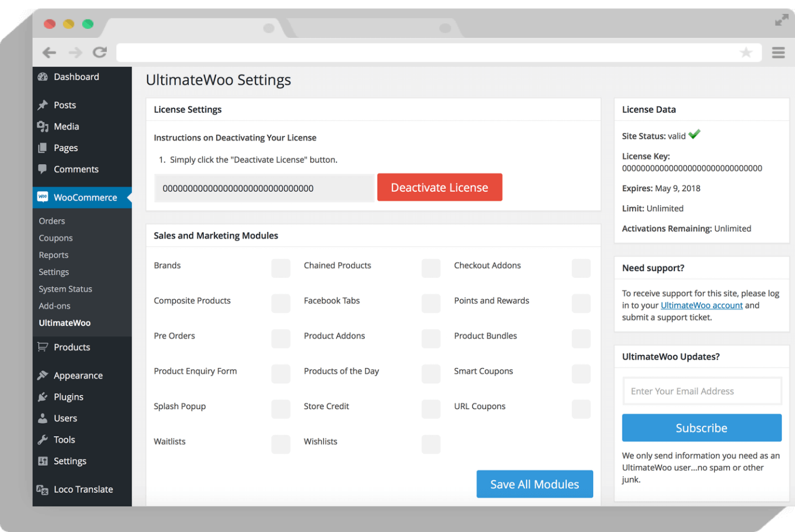Screen dimensions: 795x532
Task: Toggle the Wishlists checkbox
Action: point(431,444)
